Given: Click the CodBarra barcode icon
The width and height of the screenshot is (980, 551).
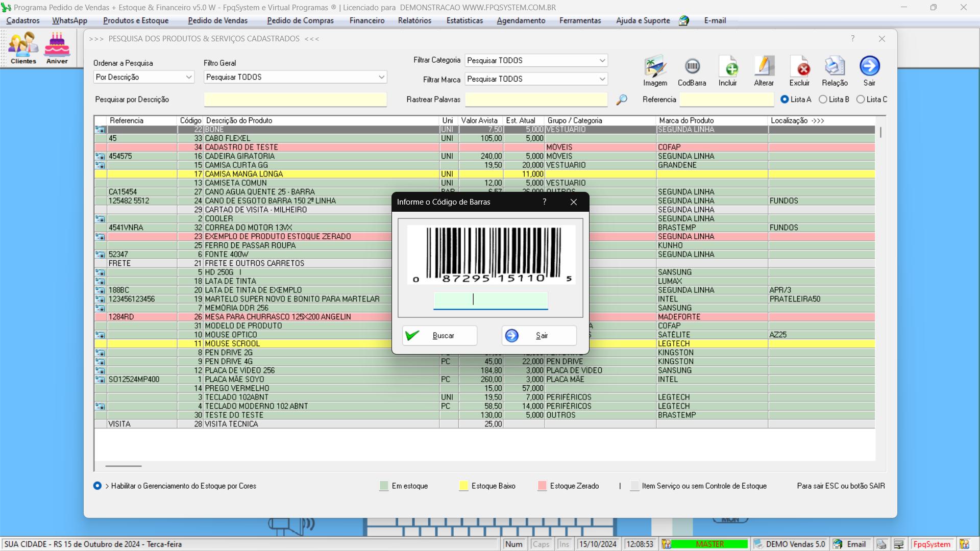Looking at the screenshot, I should pos(692,71).
